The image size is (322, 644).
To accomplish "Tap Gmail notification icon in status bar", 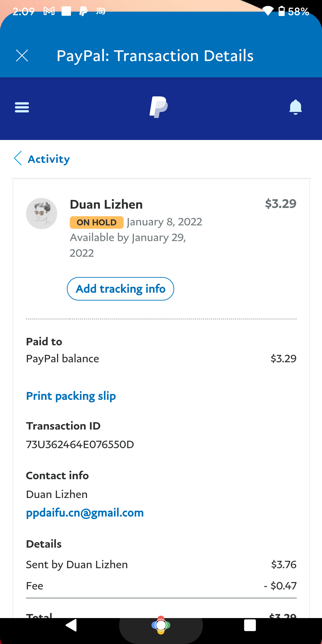I will click(x=49, y=11).
